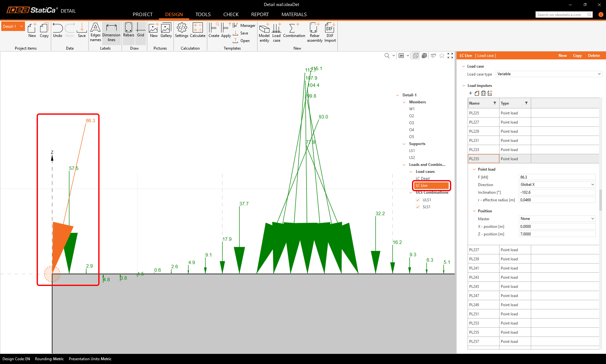Open the REPORT tab
This screenshot has width=606, height=364.
pos(260,15)
